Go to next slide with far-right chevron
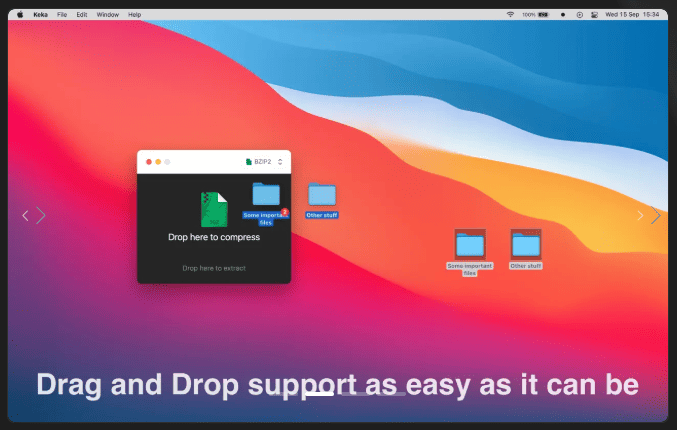 coord(655,215)
